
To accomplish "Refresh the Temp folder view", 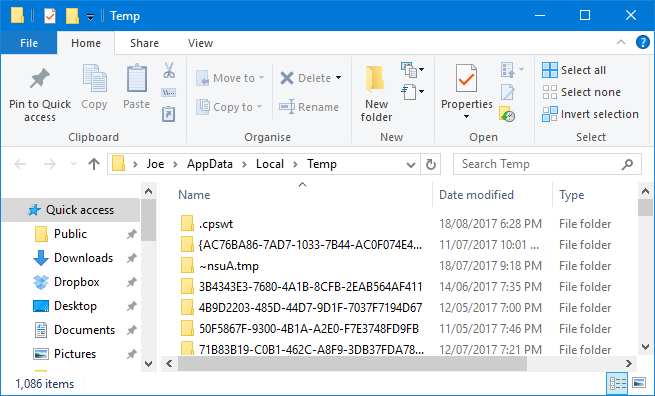I will click(431, 164).
